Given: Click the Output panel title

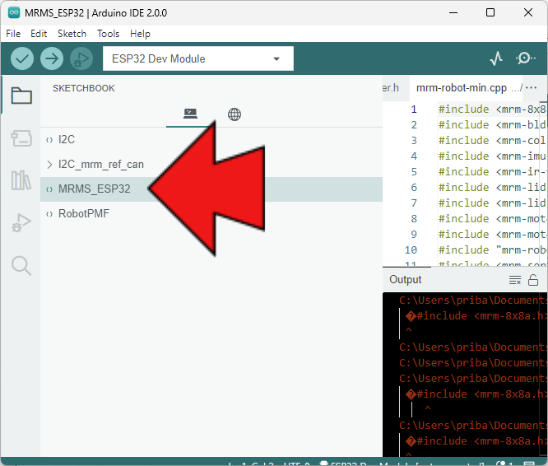Looking at the screenshot, I should click(405, 280).
